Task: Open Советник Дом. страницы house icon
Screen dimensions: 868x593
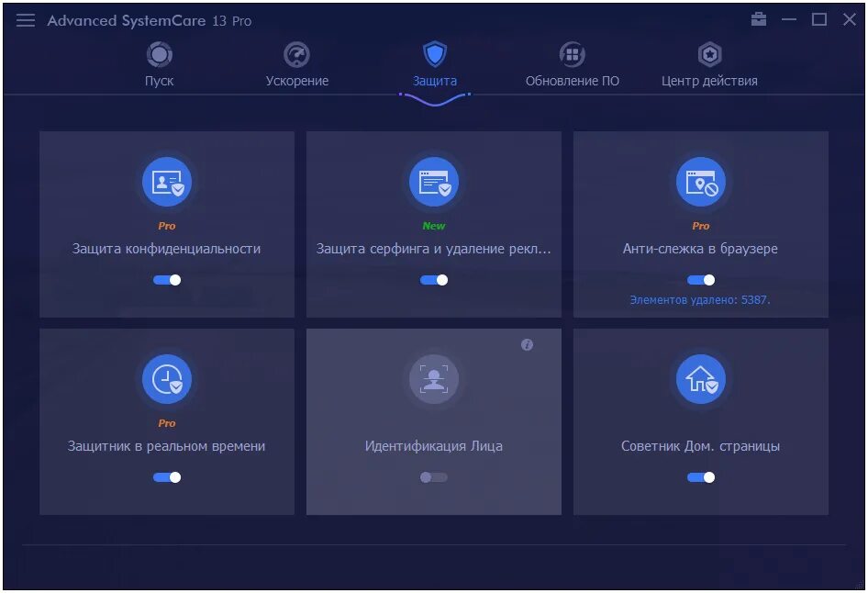Action: point(701,379)
